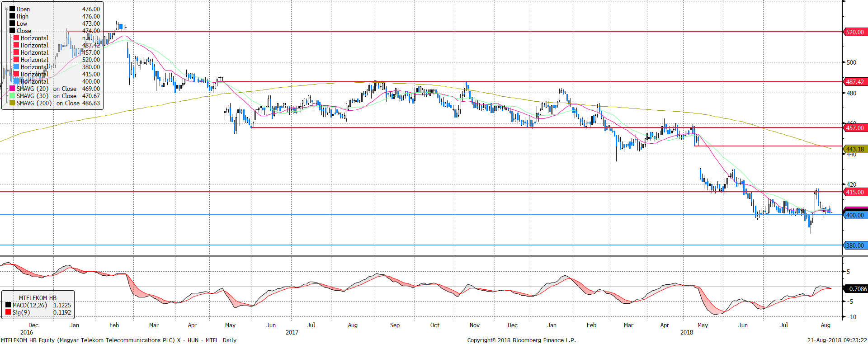Select the blue swatch for Horizontal 400.00
The image size is (868, 344).
16,81
